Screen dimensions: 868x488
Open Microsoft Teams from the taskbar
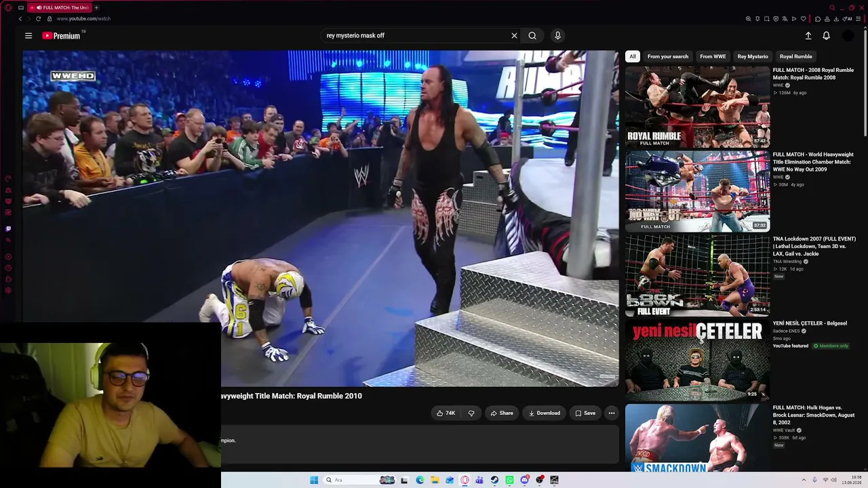tap(479, 481)
